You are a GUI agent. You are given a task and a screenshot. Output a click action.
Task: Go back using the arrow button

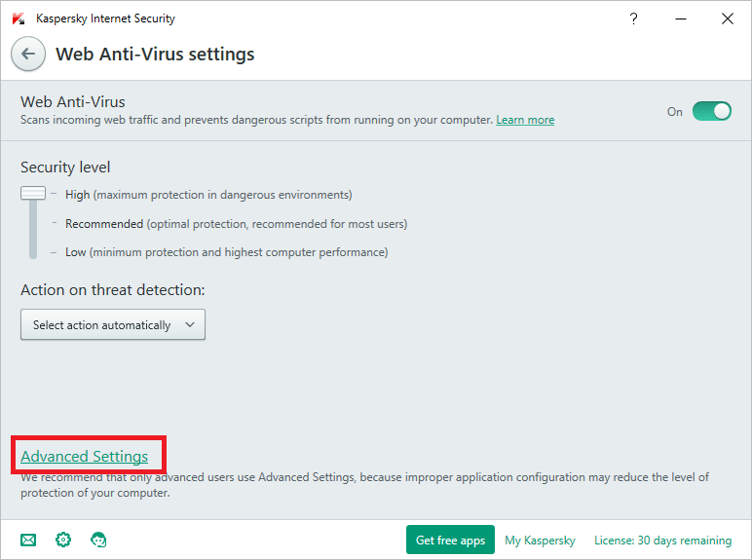(28, 55)
